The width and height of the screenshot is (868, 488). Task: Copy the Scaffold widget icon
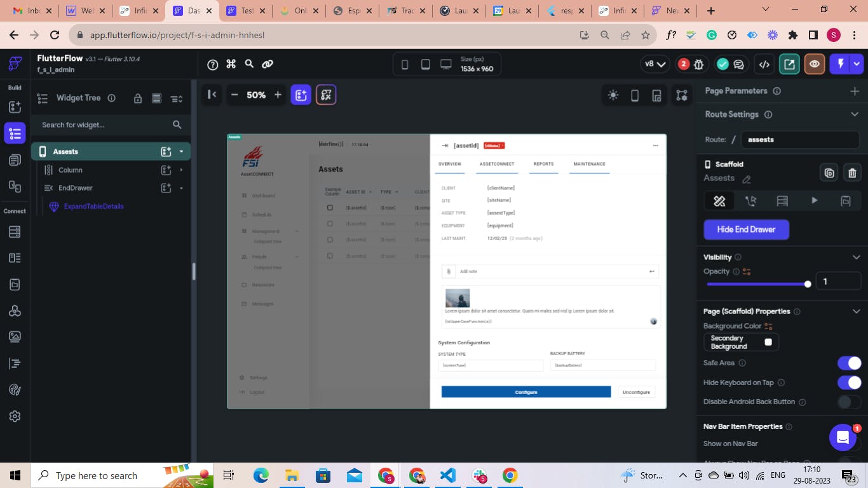829,173
